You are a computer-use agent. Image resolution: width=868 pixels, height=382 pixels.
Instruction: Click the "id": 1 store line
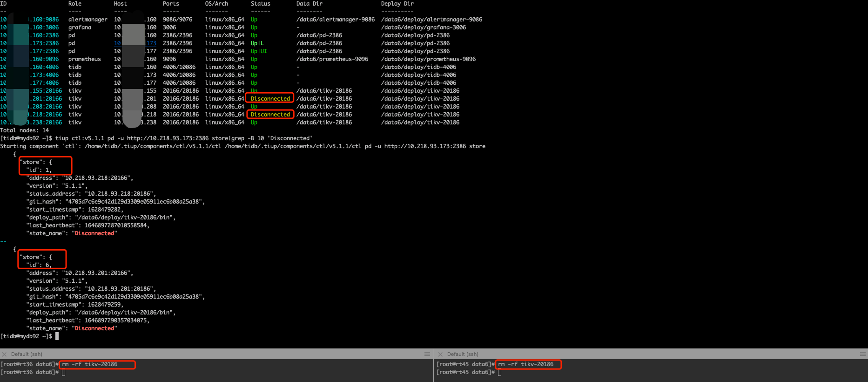pyautogui.click(x=39, y=170)
